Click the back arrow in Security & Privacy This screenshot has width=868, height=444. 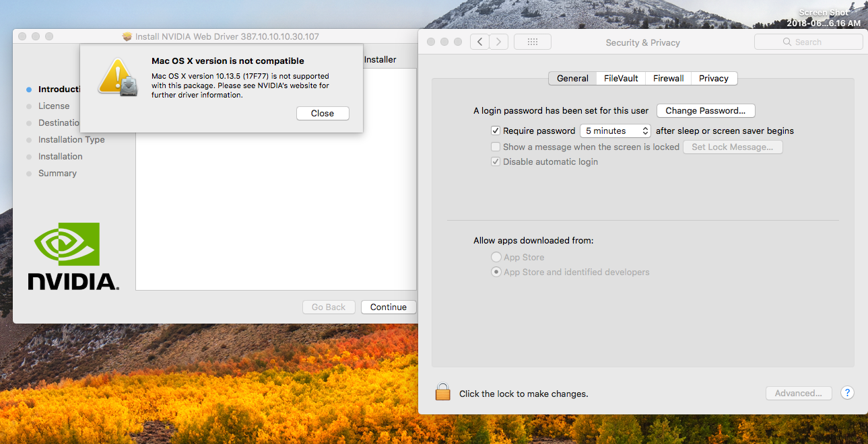point(479,42)
